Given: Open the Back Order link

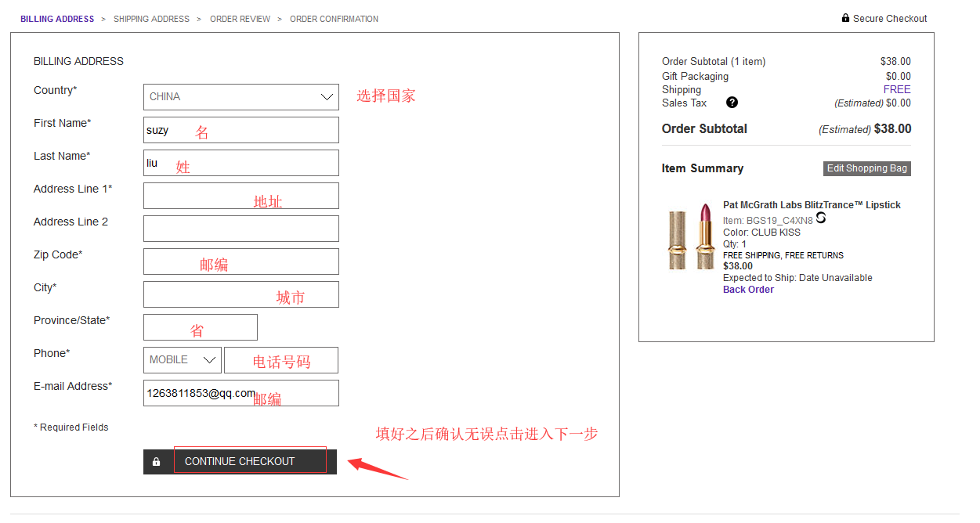Looking at the screenshot, I should (x=748, y=290).
